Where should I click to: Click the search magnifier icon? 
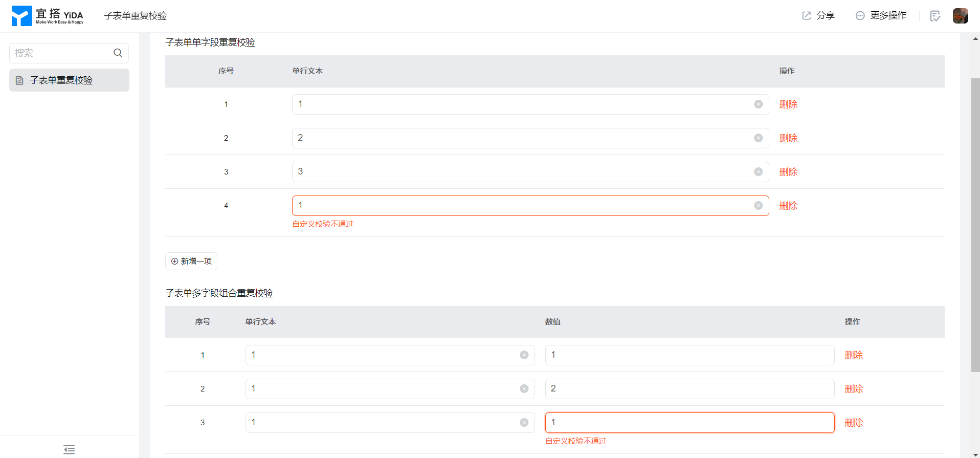click(x=118, y=53)
